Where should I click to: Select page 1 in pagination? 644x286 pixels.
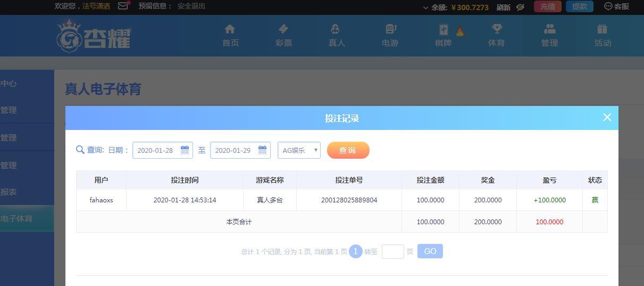[x=356, y=251]
